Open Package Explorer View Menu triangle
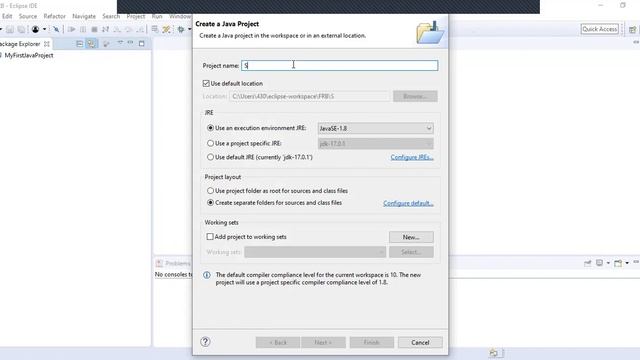This screenshot has height=360, width=640. [120, 42]
